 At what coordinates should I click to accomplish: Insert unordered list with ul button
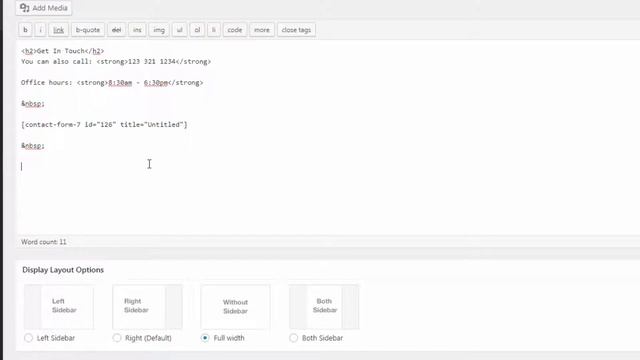click(x=180, y=30)
